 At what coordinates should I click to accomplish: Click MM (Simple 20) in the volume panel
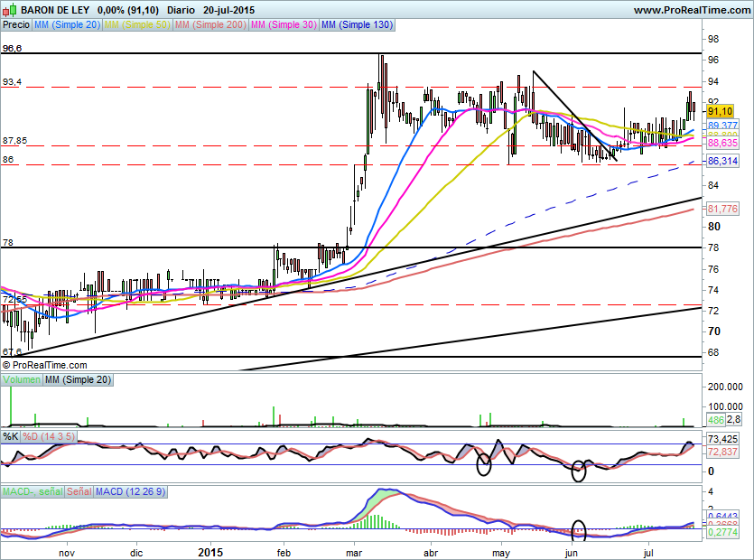[x=78, y=379]
